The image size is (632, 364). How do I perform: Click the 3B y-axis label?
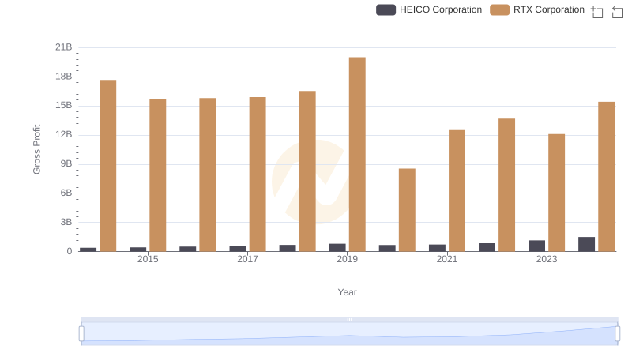[x=66, y=222]
